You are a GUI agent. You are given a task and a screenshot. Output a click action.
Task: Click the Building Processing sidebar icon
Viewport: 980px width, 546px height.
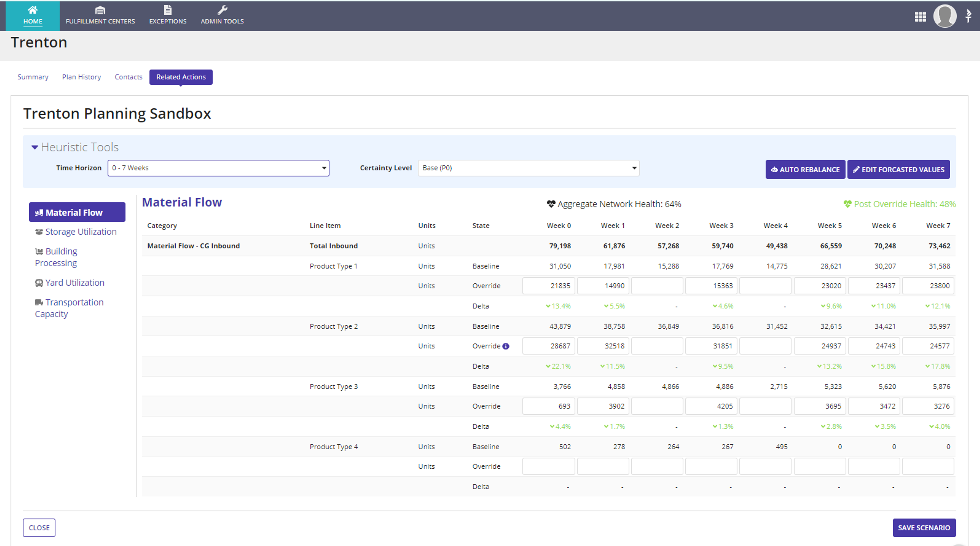(x=39, y=251)
